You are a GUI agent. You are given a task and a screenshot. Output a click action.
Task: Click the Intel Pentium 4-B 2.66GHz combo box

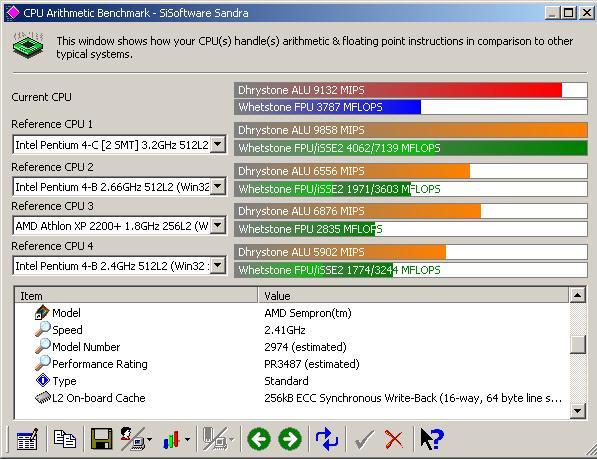tap(120, 187)
